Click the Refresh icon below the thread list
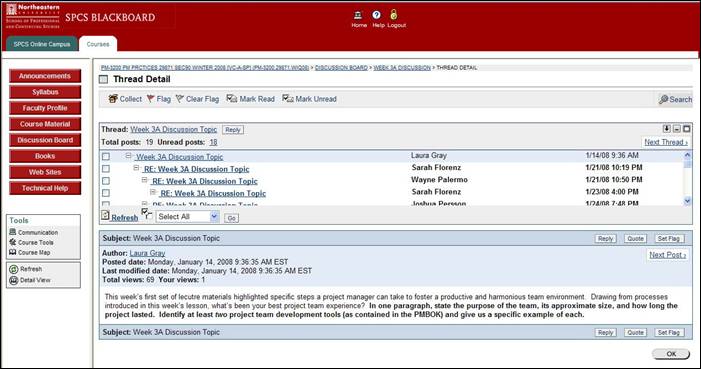The image size is (701, 369). pos(105,216)
